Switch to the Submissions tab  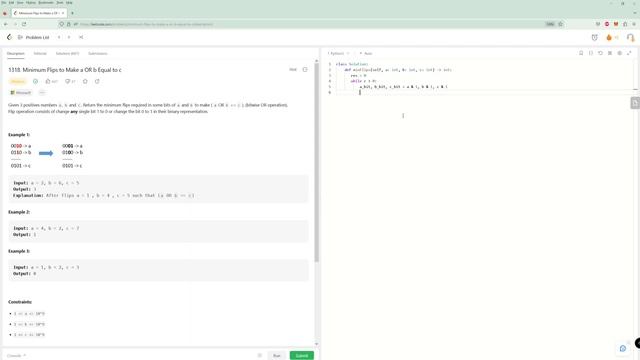click(98, 53)
